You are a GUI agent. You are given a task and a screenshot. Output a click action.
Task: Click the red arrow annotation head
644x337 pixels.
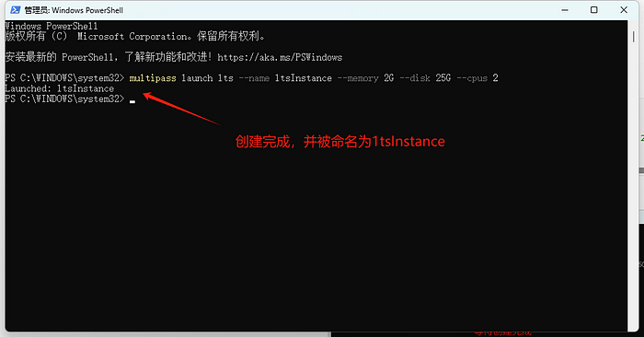(x=150, y=97)
